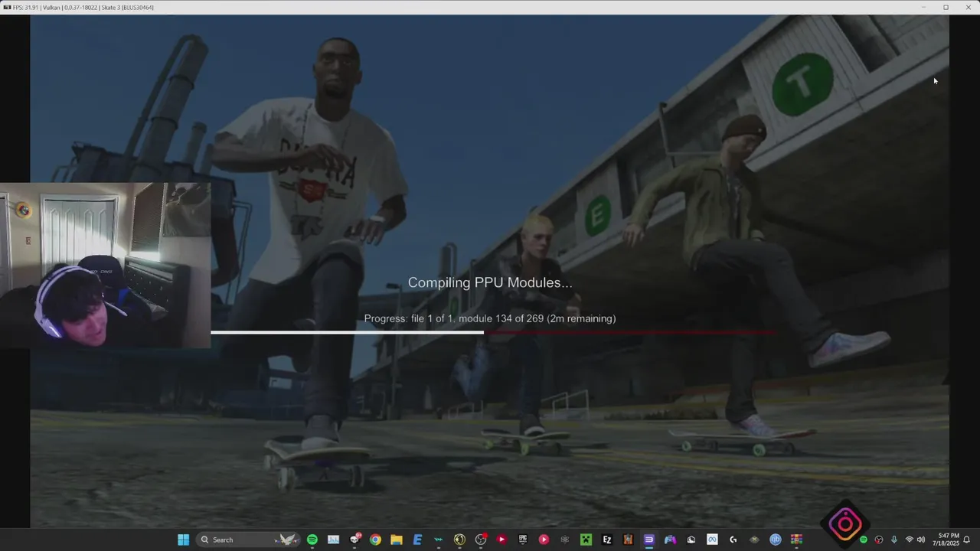Close the RPCS3 game window
This screenshot has height=551, width=980.
point(969,7)
